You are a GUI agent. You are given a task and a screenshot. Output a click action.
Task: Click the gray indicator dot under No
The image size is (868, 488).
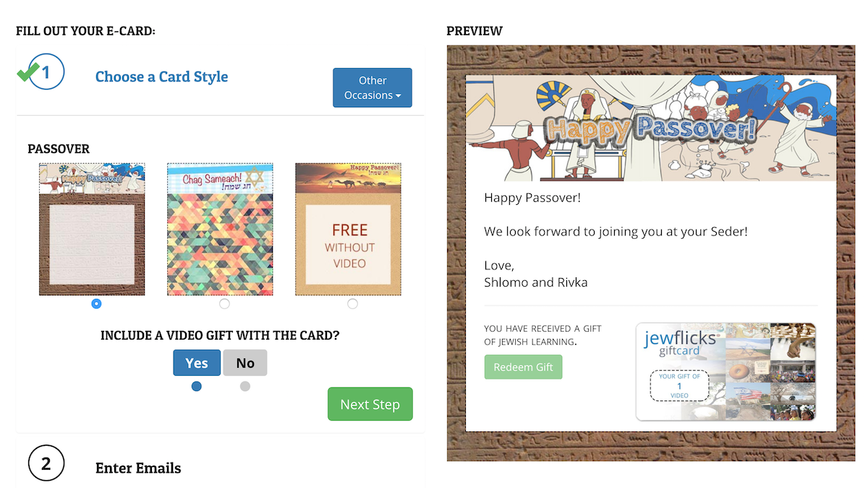click(245, 387)
